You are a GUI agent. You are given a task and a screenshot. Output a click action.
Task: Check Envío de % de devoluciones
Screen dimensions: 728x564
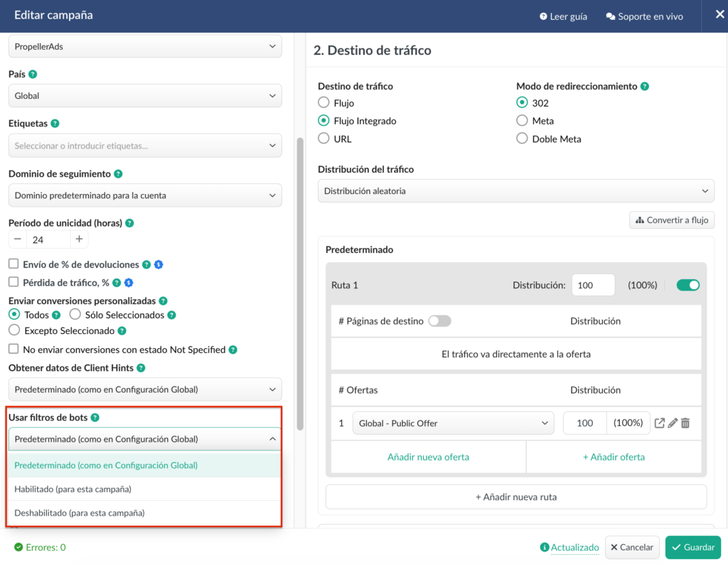pyautogui.click(x=14, y=264)
